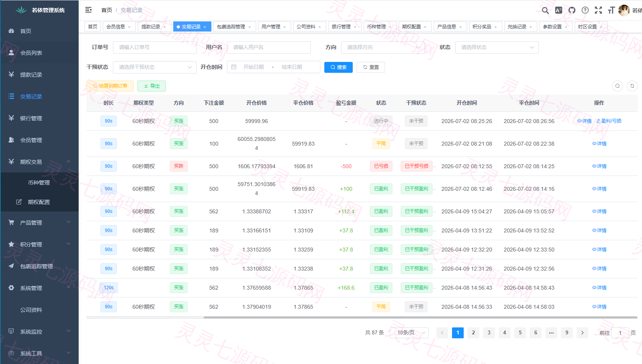
Task: Open the help document question icon
Action: [x=585, y=10]
